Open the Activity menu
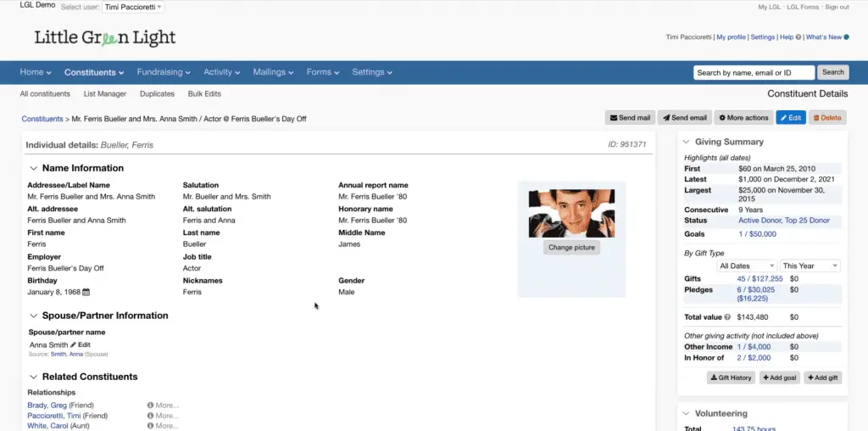Screen dimensions: 868x431 222,72
